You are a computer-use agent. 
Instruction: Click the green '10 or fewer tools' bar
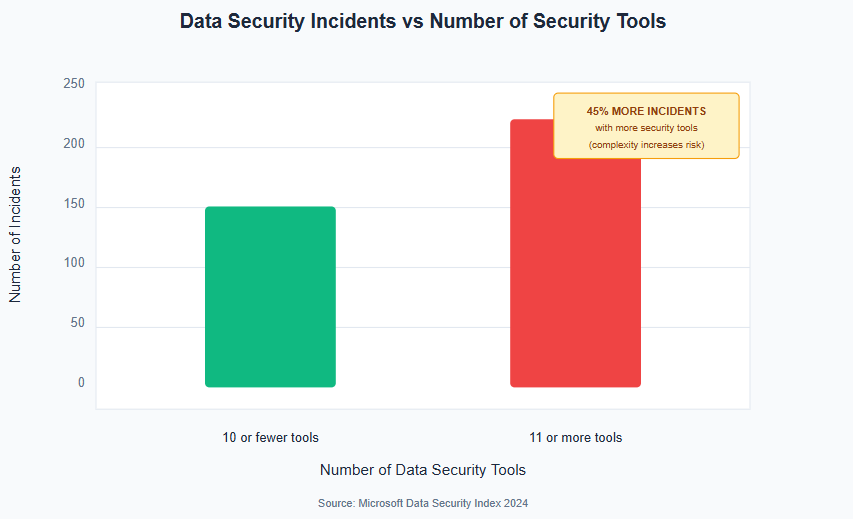coord(270,297)
